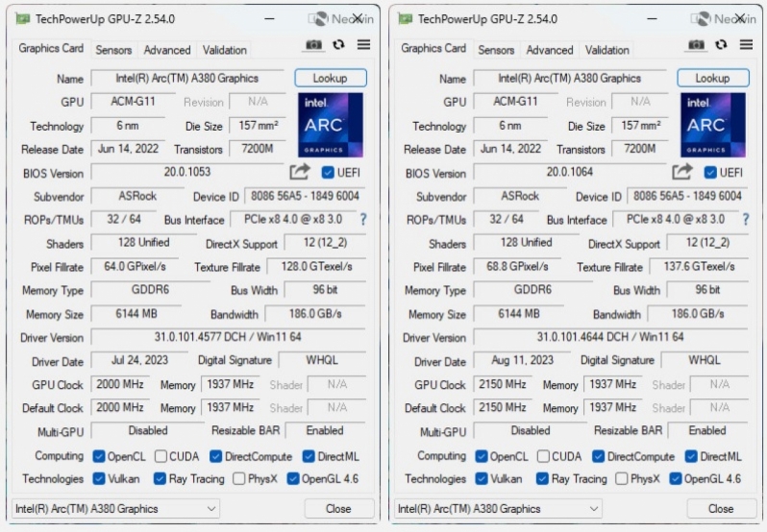
Task: Click screenshot camera icon in left GPU-Z window
Action: pyautogui.click(x=313, y=45)
